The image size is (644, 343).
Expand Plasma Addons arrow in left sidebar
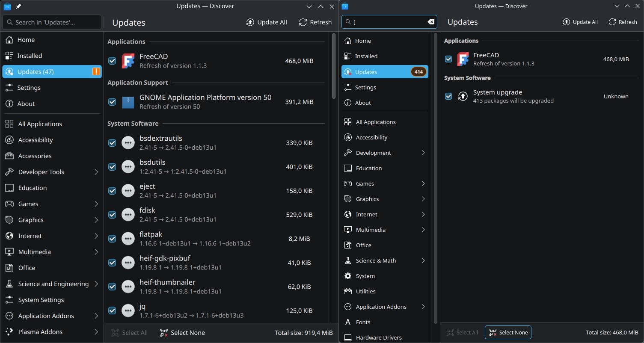(96, 332)
